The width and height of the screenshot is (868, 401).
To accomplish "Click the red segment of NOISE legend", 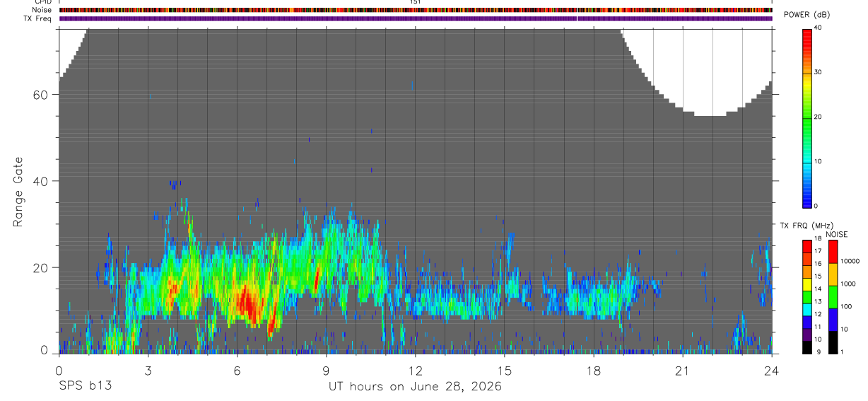I will [x=833, y=252].
